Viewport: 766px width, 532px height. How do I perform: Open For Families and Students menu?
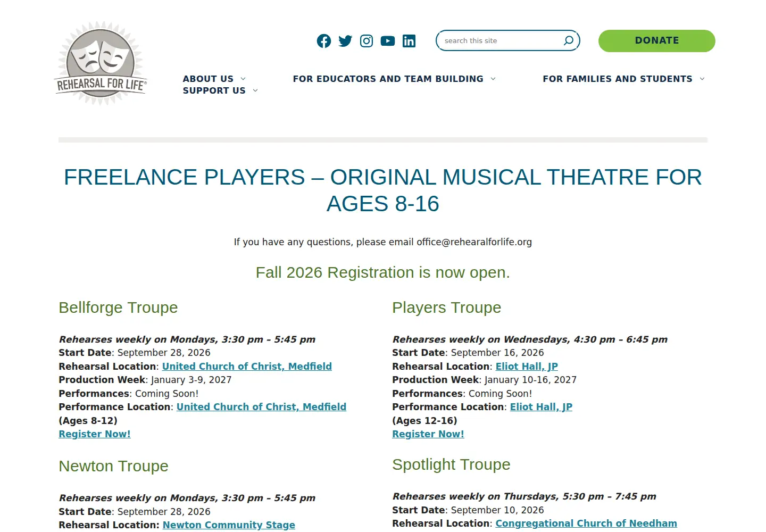pos(618,79)
